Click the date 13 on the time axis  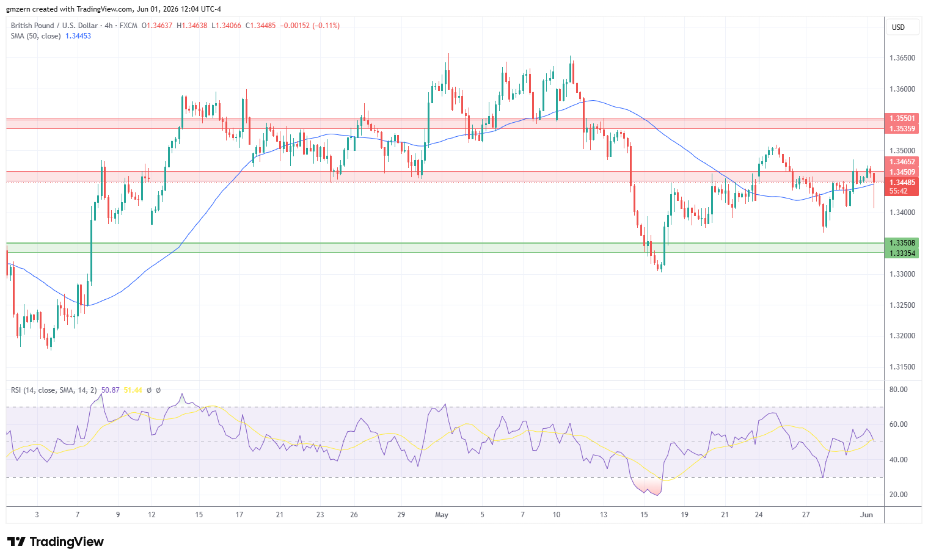[x=604, y=515]
